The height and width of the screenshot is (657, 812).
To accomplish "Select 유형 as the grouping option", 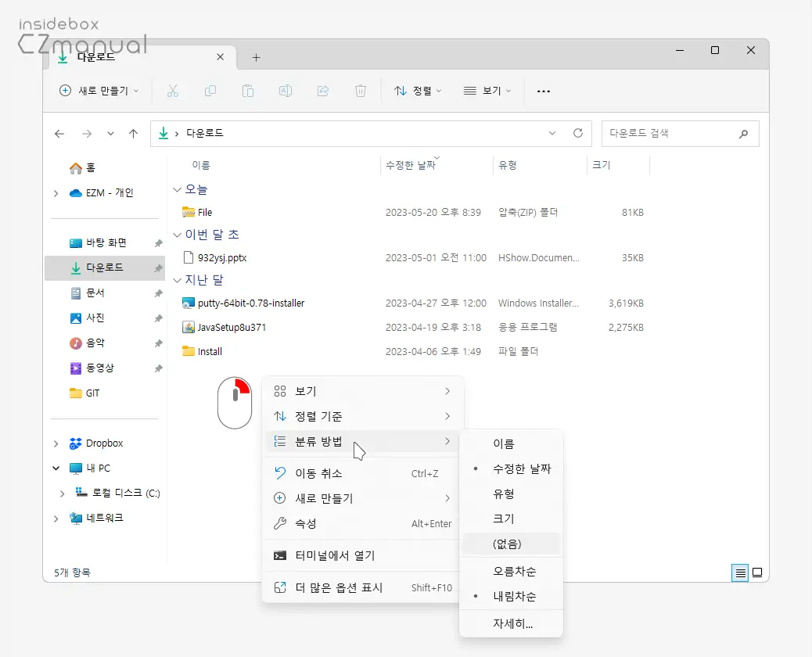I will pyautogui.click(x=503, y=494).
